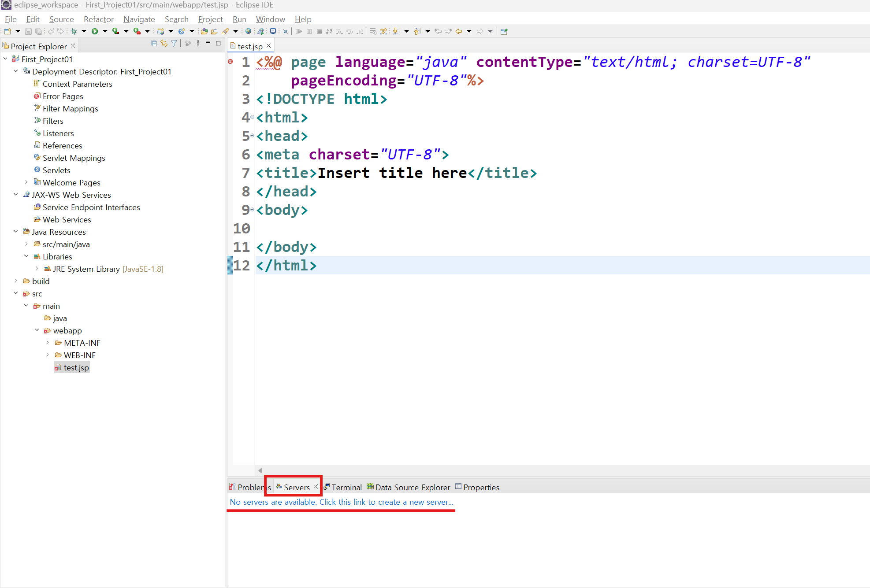Collapse the Java Resources node

16,232
